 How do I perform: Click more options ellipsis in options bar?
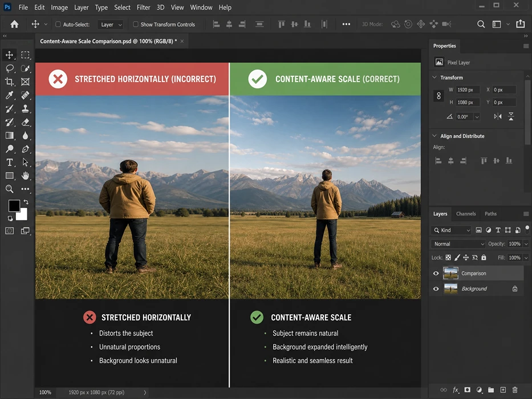point(346,24)
